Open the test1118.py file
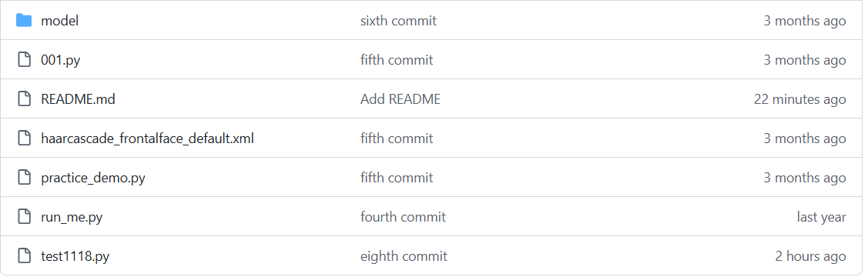Screen dimensions: 868x277 pyautogui.click(x=75, y=256)
